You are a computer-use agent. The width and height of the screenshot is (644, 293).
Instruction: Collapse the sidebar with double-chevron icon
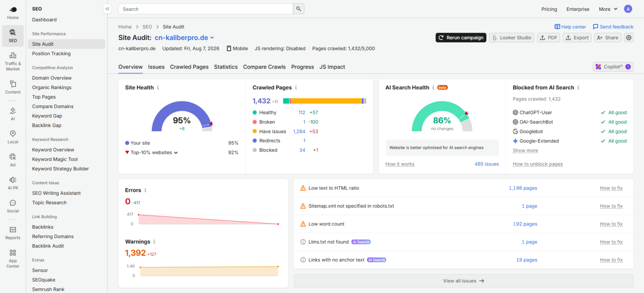point(107,9)
